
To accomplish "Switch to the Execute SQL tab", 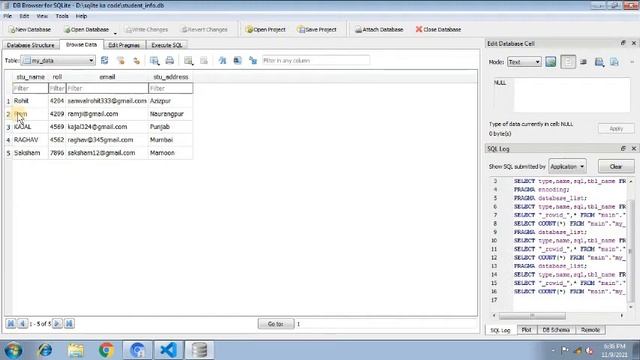I will pyautogui.click(x=167, y=45).
